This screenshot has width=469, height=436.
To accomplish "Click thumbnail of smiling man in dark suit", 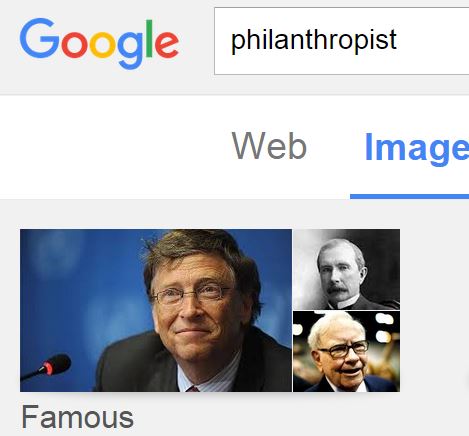I will (x=156, y=310).
